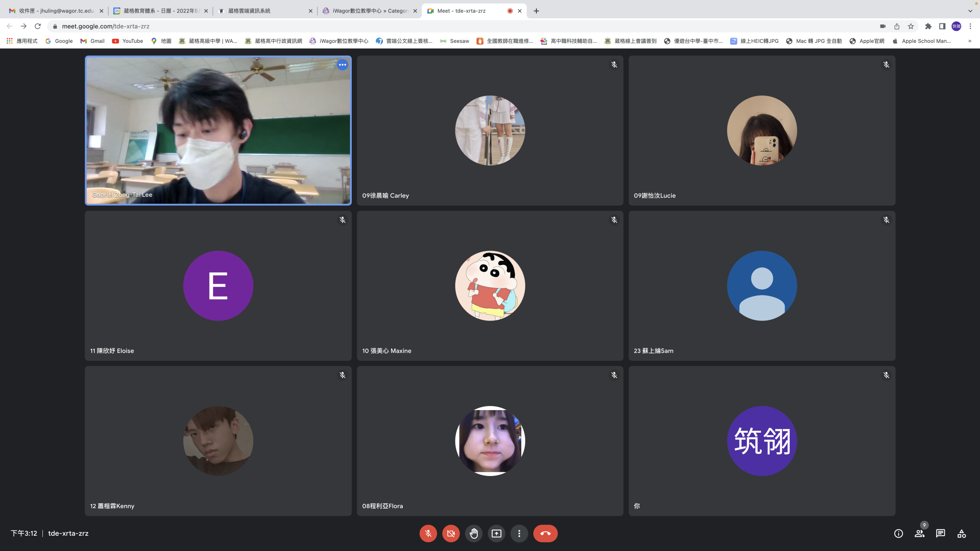Viewport: 980px width, 551px height.
Task: Open the in-call chat panel
Action: (x=940, y=533)
